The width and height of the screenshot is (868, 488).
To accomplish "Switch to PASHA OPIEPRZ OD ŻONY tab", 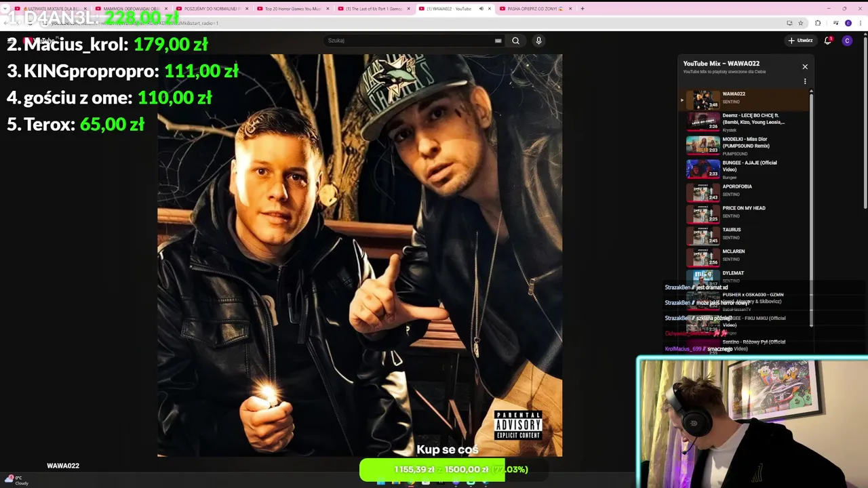I will coord(536,9).
